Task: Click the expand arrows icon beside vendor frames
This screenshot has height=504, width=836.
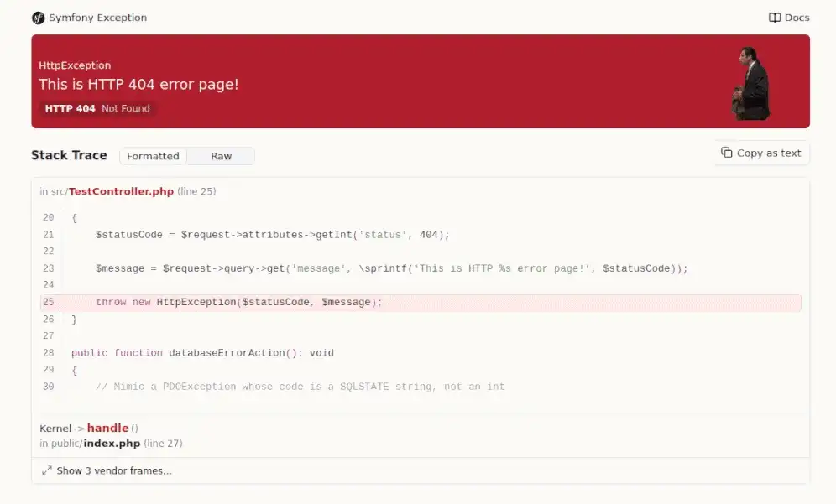Action: click(47, 471)
